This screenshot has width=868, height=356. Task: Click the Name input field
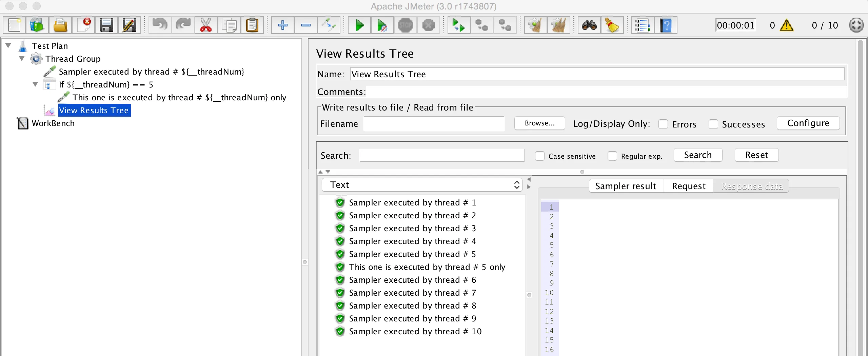coord(597,74)
